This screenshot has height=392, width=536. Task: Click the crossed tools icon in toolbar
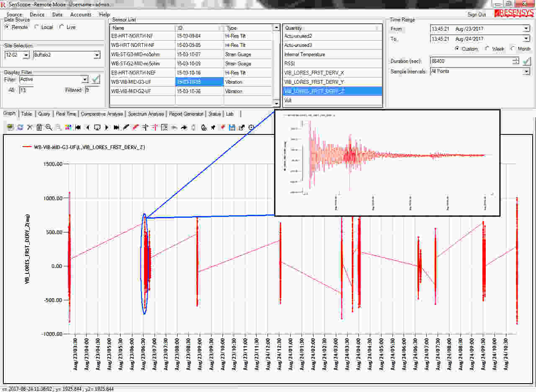tap(30, 127)
